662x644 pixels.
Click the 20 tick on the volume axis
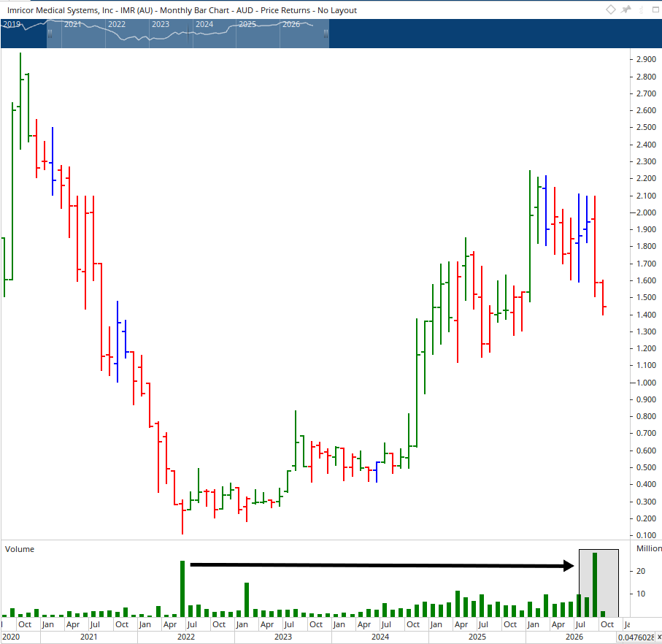641,571
